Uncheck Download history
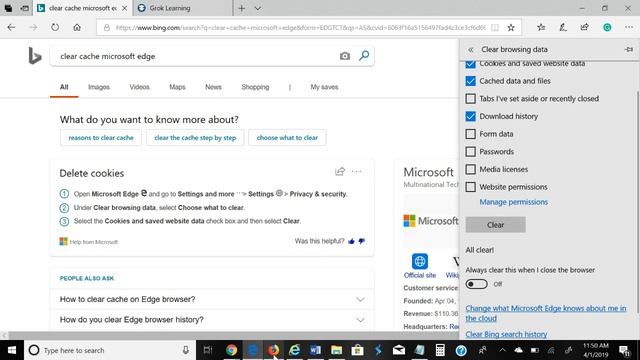 pyautogui.click(x=470, y=116)
